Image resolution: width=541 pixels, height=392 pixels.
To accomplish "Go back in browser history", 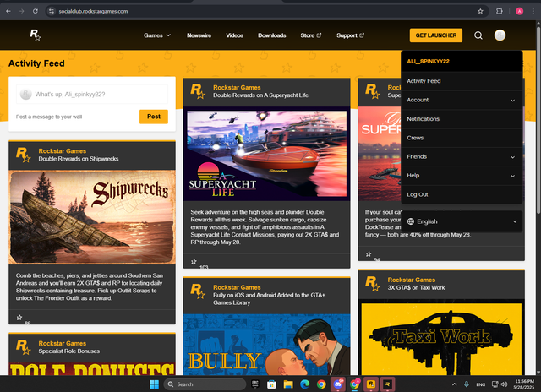I will point(8,11).
